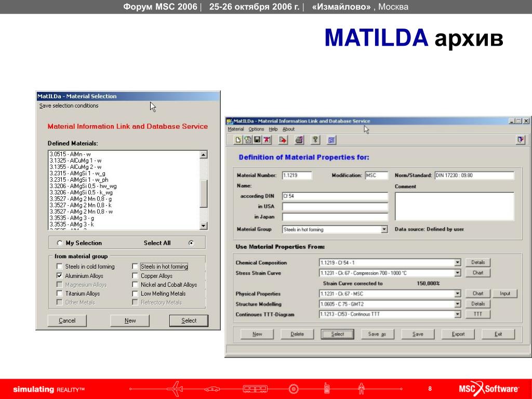Check Steels in hot forming checkbox
This screenshot has height=399, width=532.
click(135, 267)
